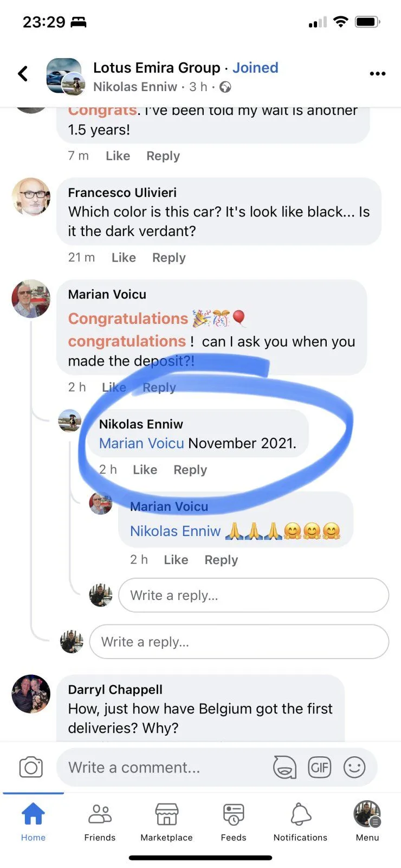
Task: Like Francesco Ulivieri's comment
Action: (x=124, y=258)
